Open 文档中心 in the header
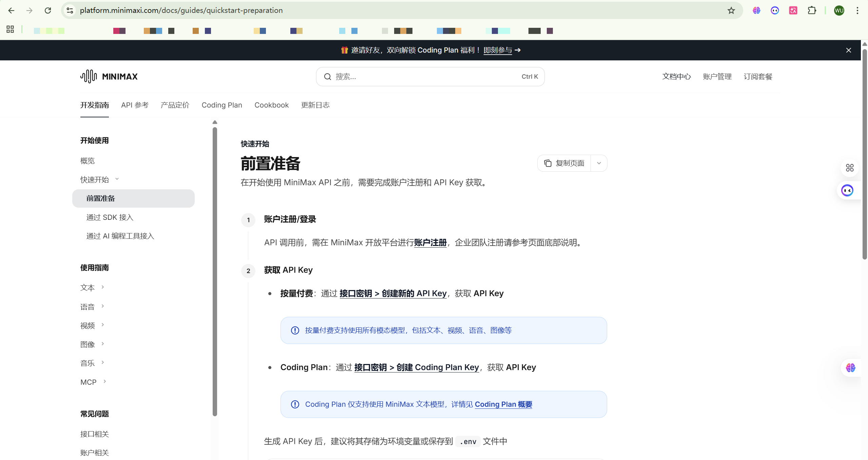868x460 pixels. (x=676, y=77)
